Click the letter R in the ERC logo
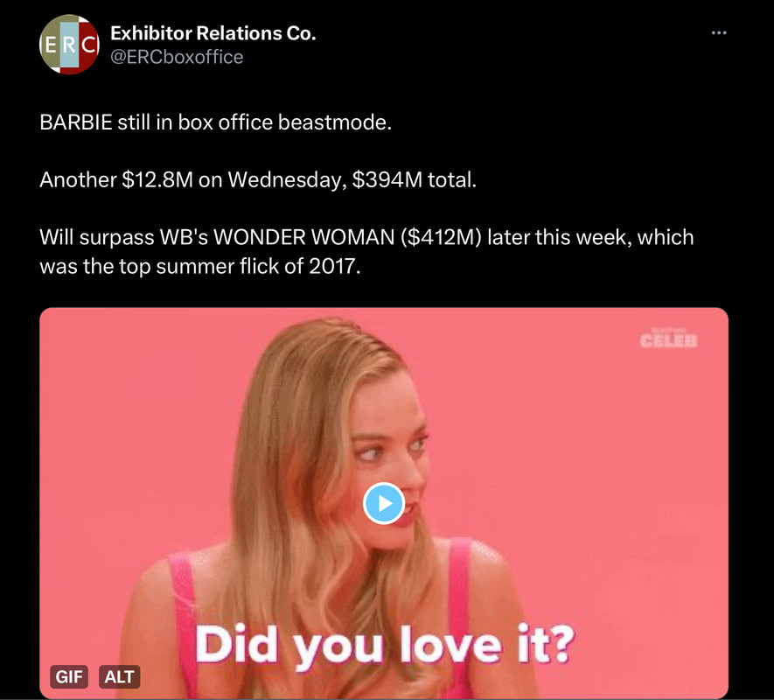The image size is (774, 700). click(69, 45)
